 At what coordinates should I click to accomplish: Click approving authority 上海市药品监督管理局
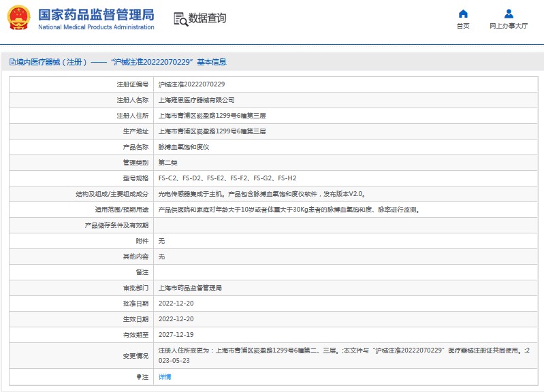pos(190,288)
